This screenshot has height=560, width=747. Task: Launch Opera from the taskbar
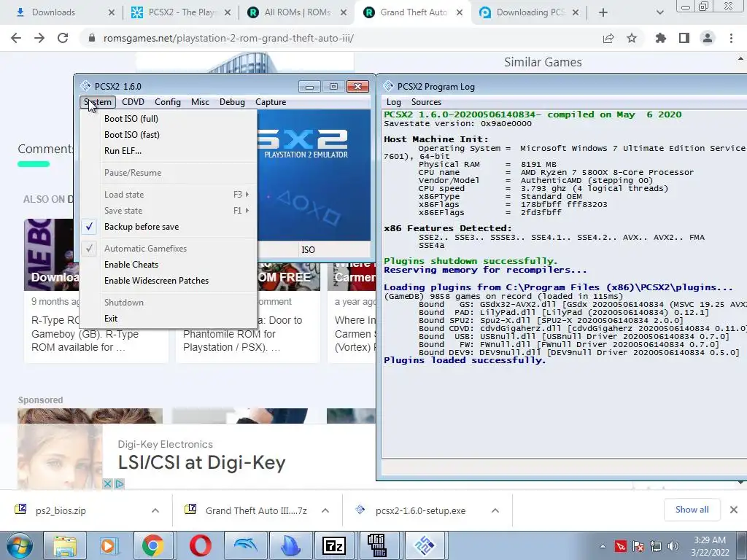[200, 545]
